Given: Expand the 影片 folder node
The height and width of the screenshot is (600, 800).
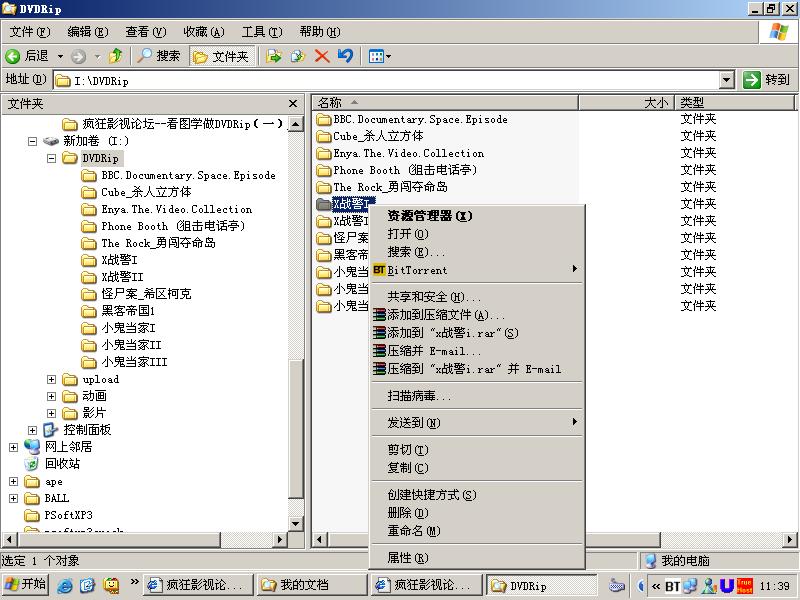Looking at the screenshot, I should point(52,413).
